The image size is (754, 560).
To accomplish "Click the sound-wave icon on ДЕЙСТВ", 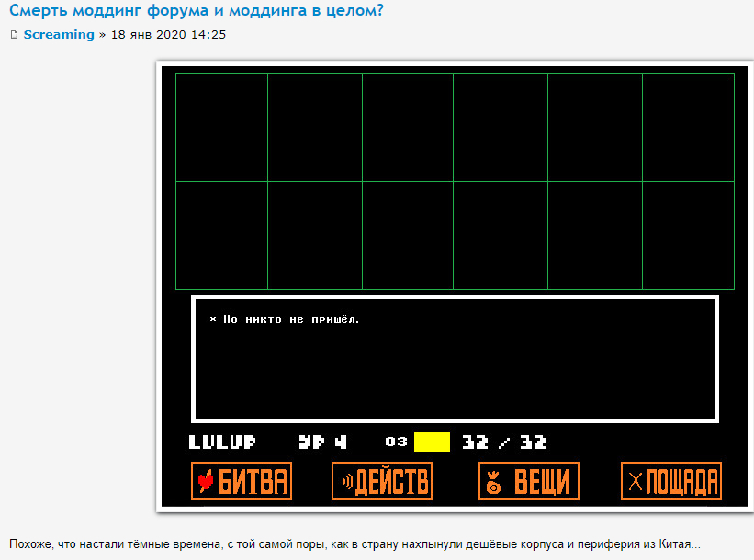I will click(348, 481).
